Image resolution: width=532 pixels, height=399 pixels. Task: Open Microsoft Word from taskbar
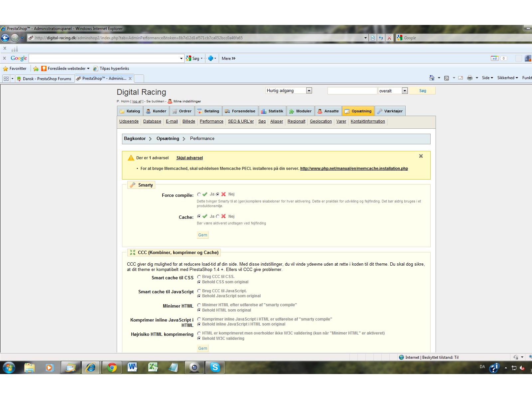coord(132,367)
